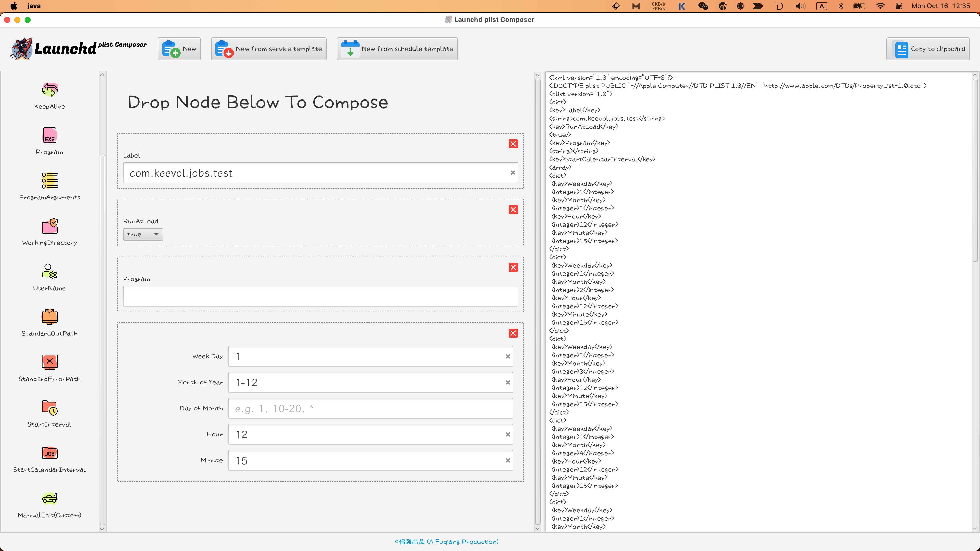This screenshot has width=980, height=551.
Task: Delete the calendar interval node block
Action: point(513,333)
